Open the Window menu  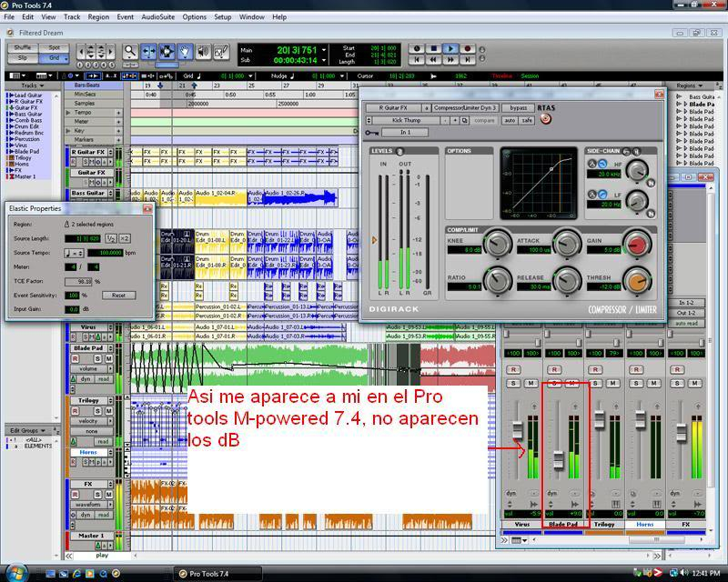(252, 17)
